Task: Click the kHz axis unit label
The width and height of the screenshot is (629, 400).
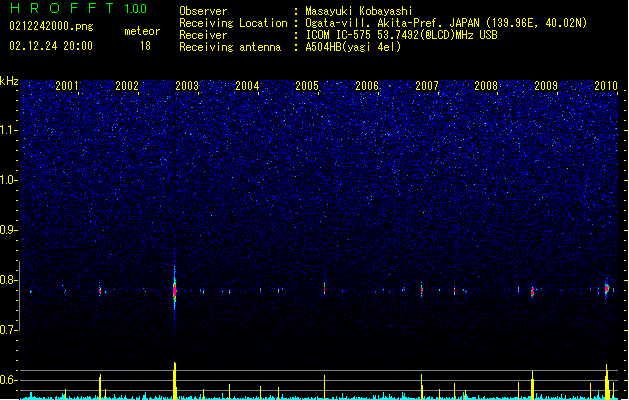Action: pos(9,81)
